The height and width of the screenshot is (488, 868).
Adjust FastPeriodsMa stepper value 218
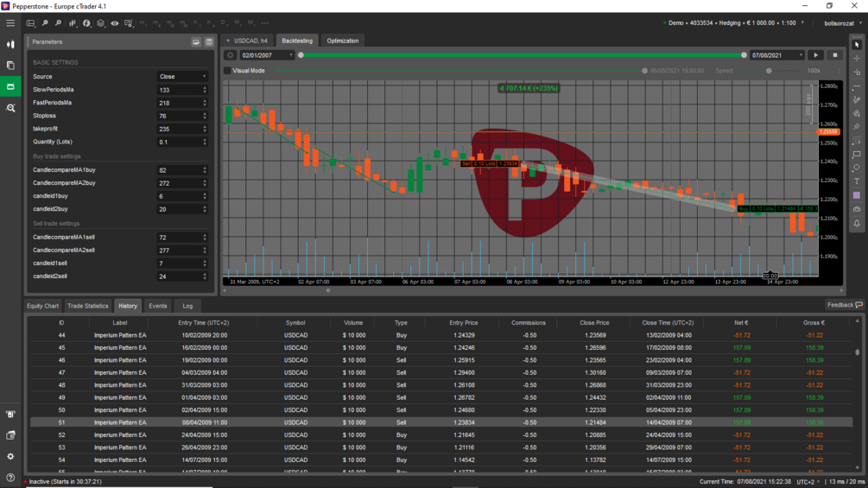[182, 103]
